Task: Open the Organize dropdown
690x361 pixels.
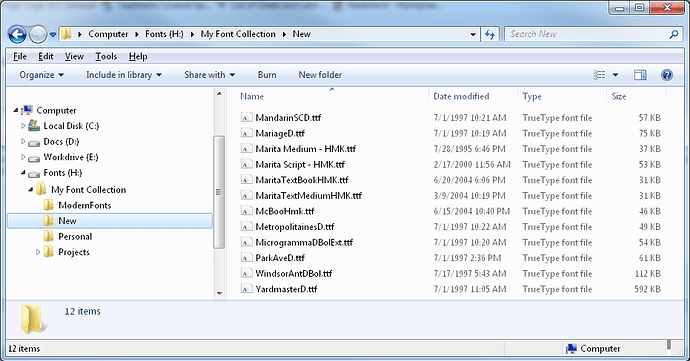Action: tap(41, 75)
